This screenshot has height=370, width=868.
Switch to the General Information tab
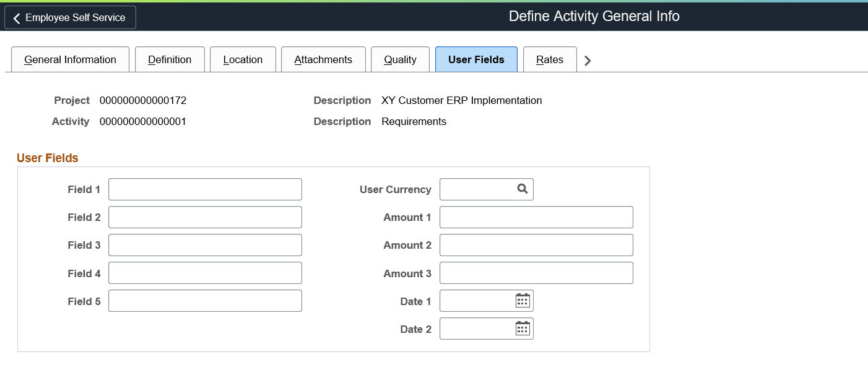tap(70, 59)
